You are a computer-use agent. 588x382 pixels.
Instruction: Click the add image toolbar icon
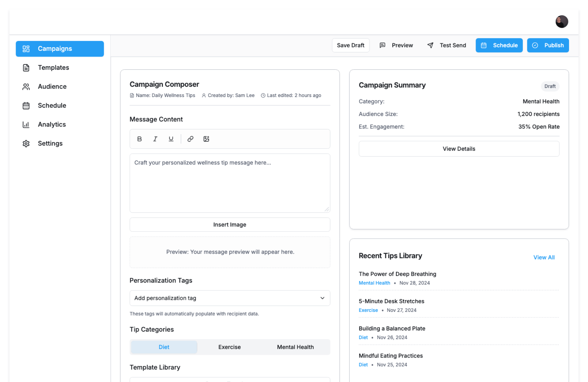[x=206, y=139]
